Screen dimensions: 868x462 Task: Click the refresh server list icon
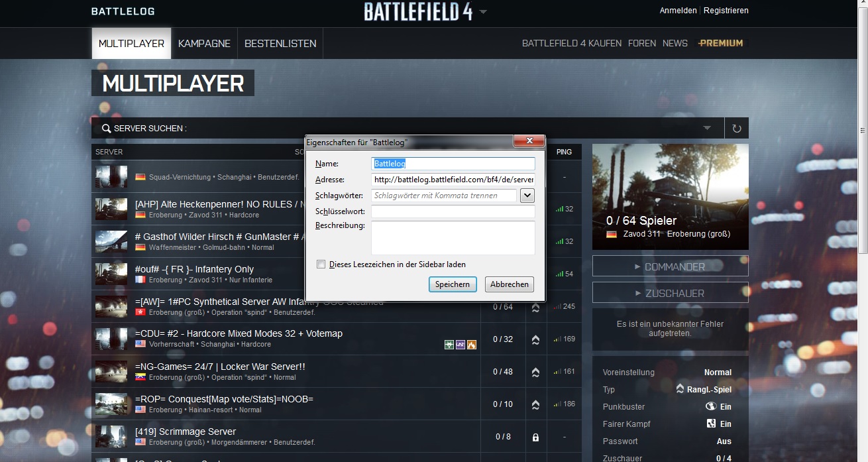point(737,129)
